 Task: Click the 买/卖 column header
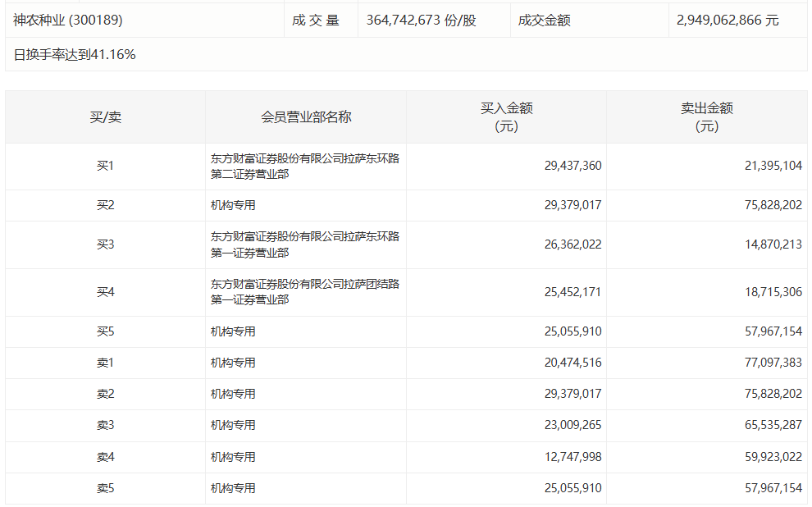point(105,117)
